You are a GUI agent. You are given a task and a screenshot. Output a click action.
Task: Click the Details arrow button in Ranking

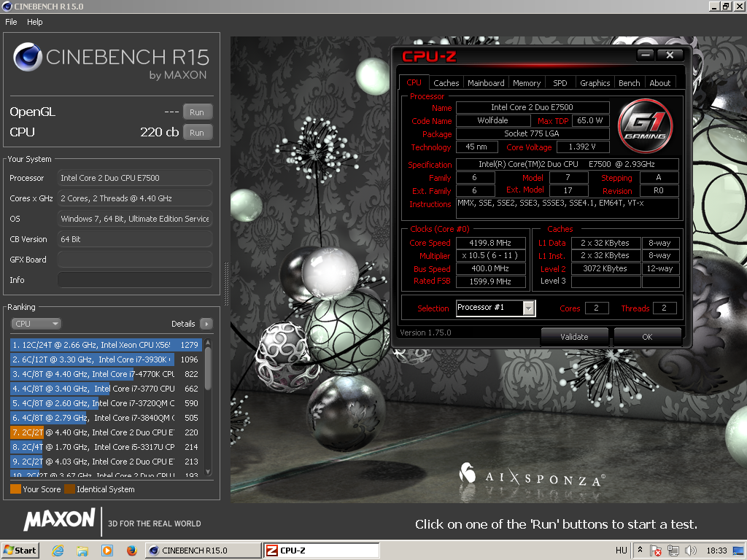206,324
